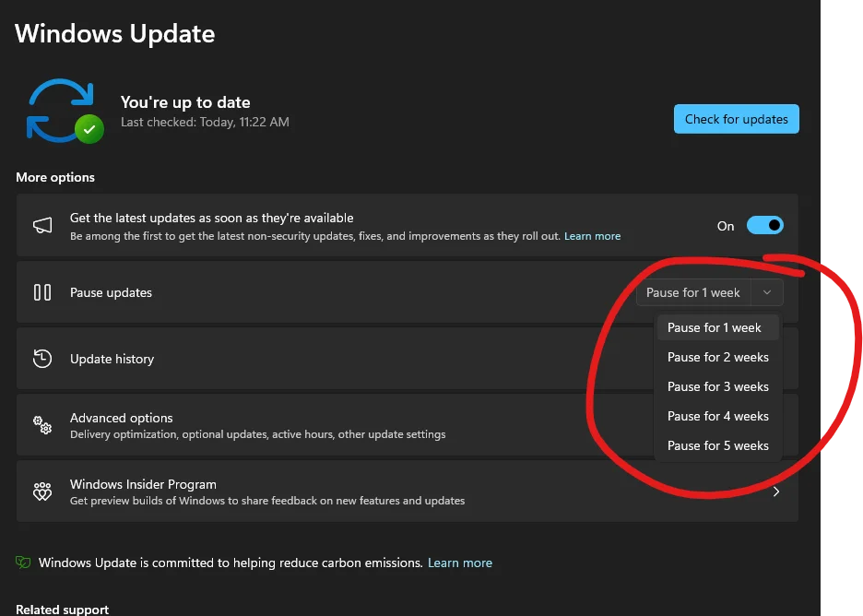
Task: Click the megaphone icon beside latest updates
Action: (x=42, y=225)
